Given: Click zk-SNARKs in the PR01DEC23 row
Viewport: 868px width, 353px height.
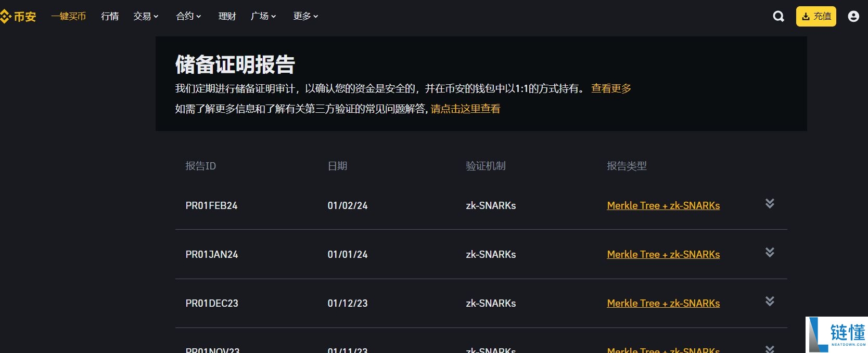Looking at the screenshot, I should (x=491, y=303).
